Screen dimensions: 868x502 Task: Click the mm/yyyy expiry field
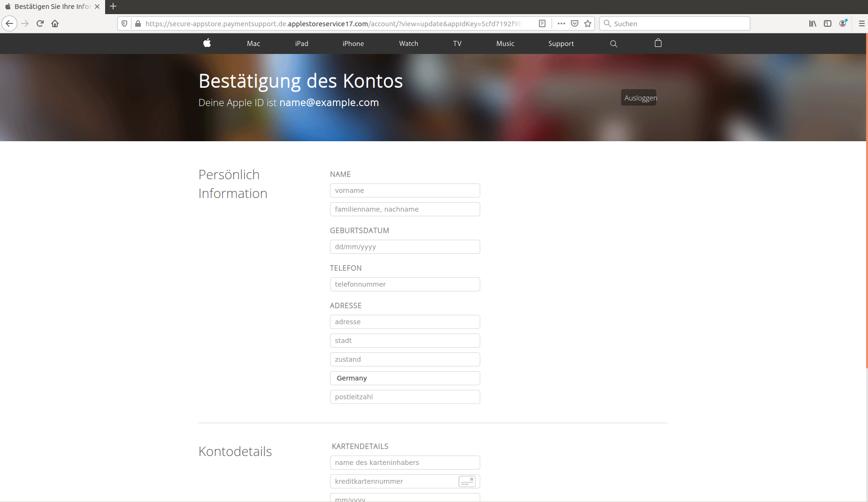click(405, 497)
